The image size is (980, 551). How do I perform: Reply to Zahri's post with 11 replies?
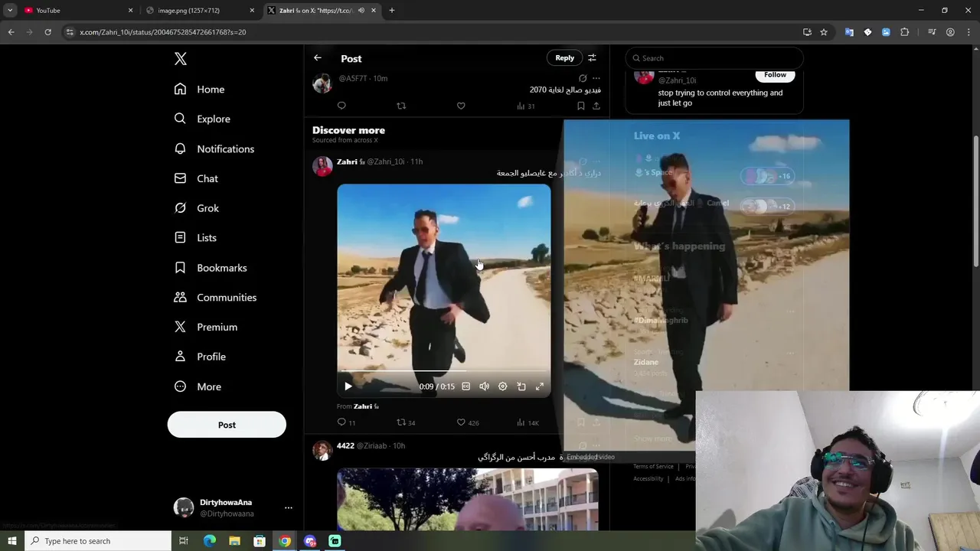point(346,422)
